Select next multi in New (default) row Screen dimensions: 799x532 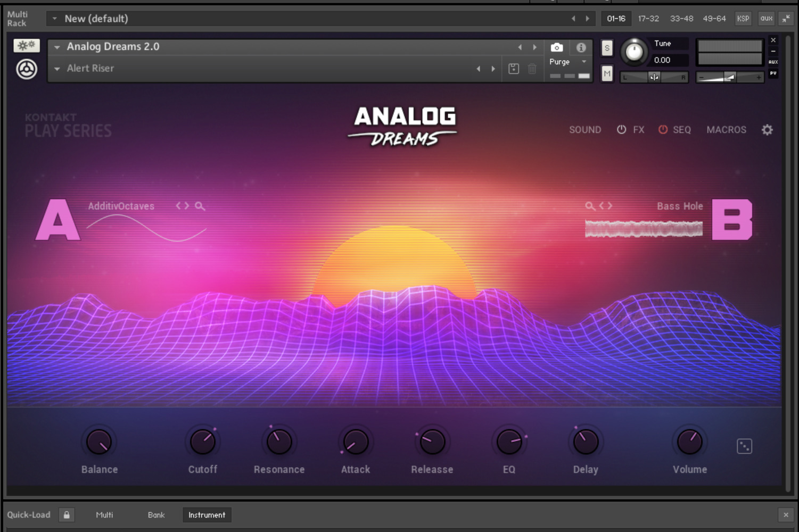click(x=588, y=19)
